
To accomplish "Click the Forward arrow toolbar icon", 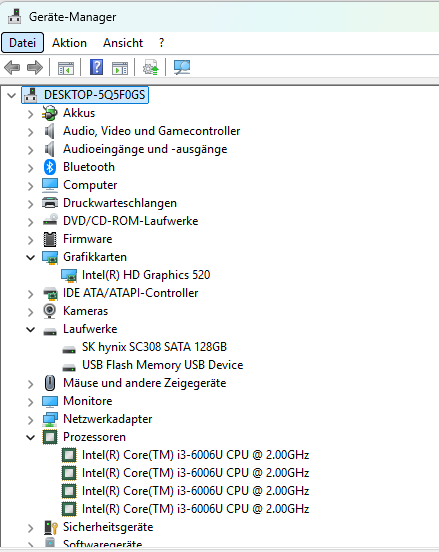I will pyautogui.click(x=35, y=67).
